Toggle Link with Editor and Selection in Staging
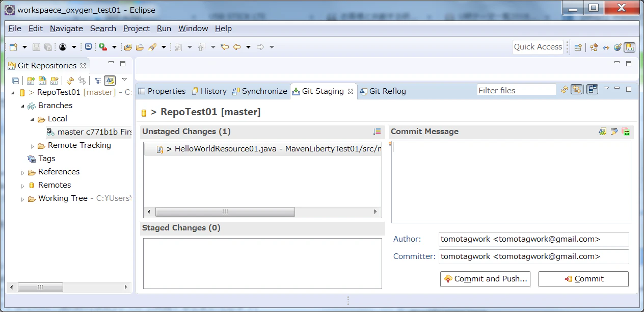This screenshot has width=644, height=312. click(x=576, y=90)
